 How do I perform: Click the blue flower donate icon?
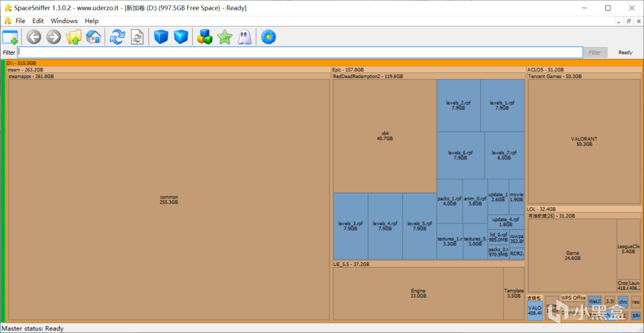click(x=269, y=37)
